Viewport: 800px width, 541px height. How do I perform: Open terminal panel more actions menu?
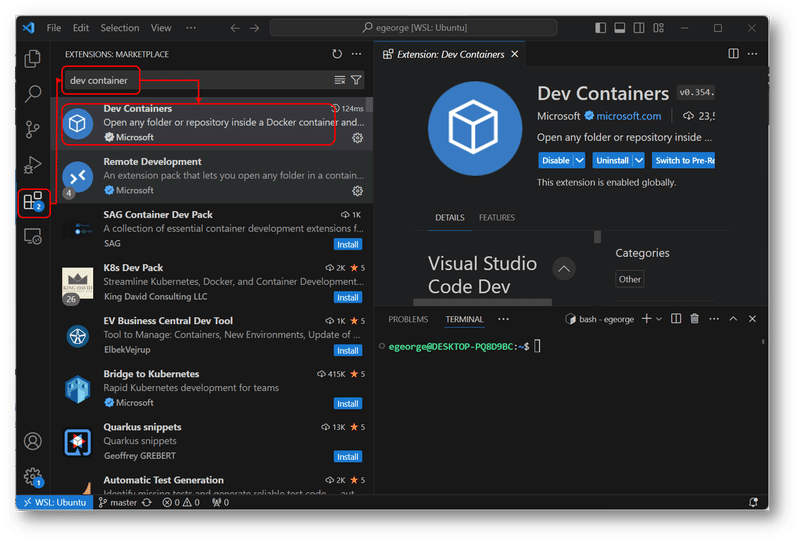[x=714, y=318]
